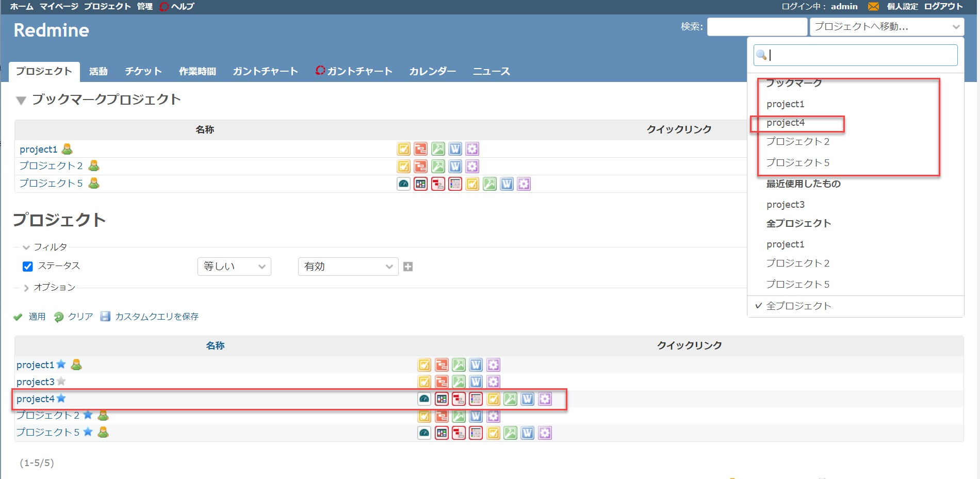Select project3 under 最近使用したもの in the dropdown
Viewport: 980px width, 479px height.
click(785, 205)
